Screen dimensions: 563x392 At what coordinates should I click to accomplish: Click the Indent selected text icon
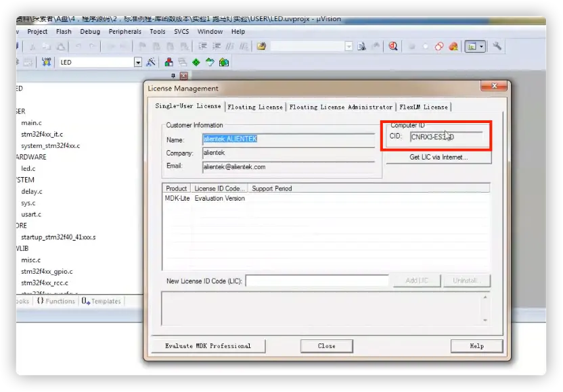[x=202, y=46]
